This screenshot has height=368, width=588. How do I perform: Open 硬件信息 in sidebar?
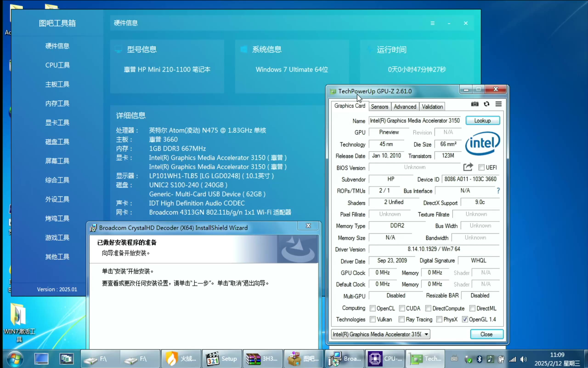point(57,46)
